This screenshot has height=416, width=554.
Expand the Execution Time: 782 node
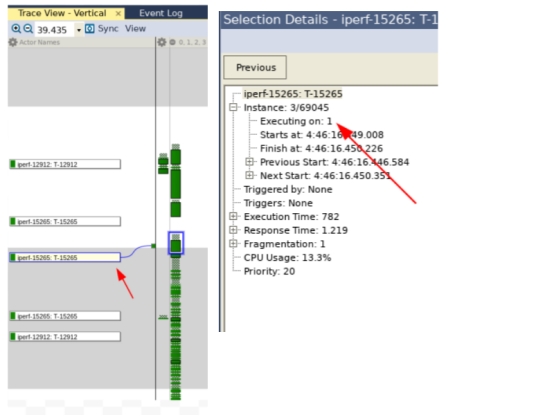coord(233,216)
